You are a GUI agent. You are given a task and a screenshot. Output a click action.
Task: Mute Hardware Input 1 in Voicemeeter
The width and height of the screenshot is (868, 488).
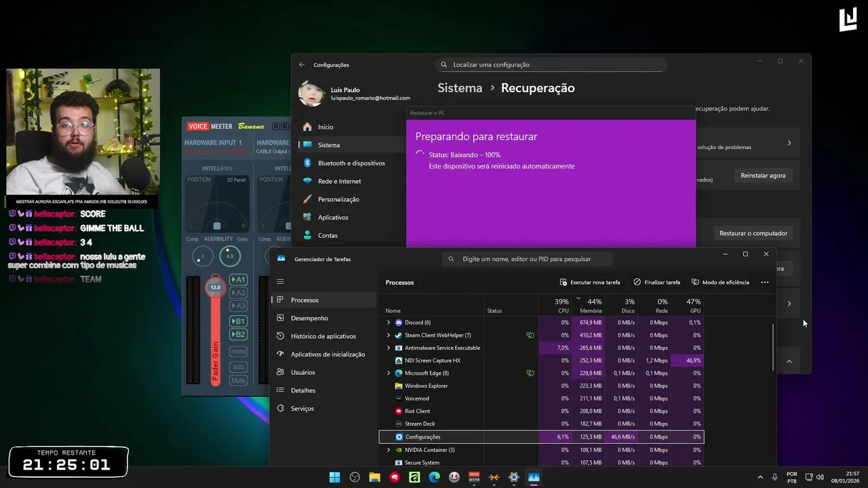(238, 380)
